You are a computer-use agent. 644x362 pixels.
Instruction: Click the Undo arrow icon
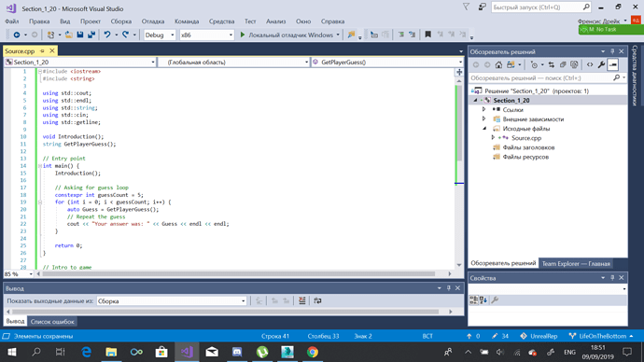pyautogui.click(x=107, y=35)
